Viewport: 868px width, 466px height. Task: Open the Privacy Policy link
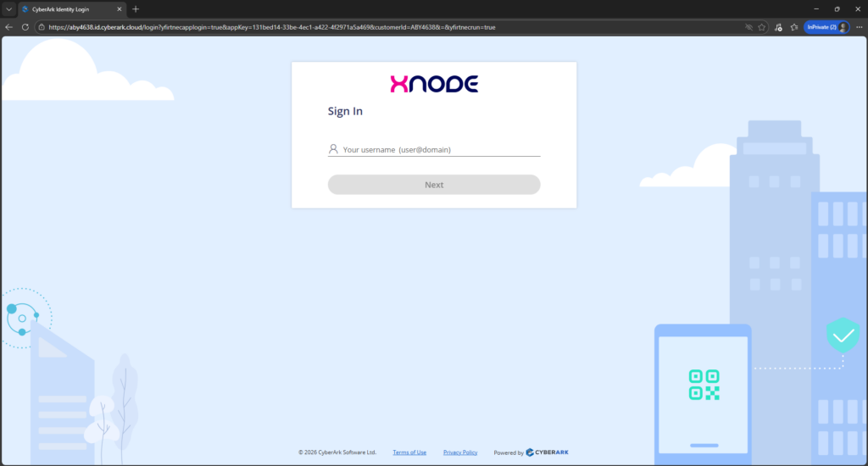pyautogui.click(x=460, y=452)
